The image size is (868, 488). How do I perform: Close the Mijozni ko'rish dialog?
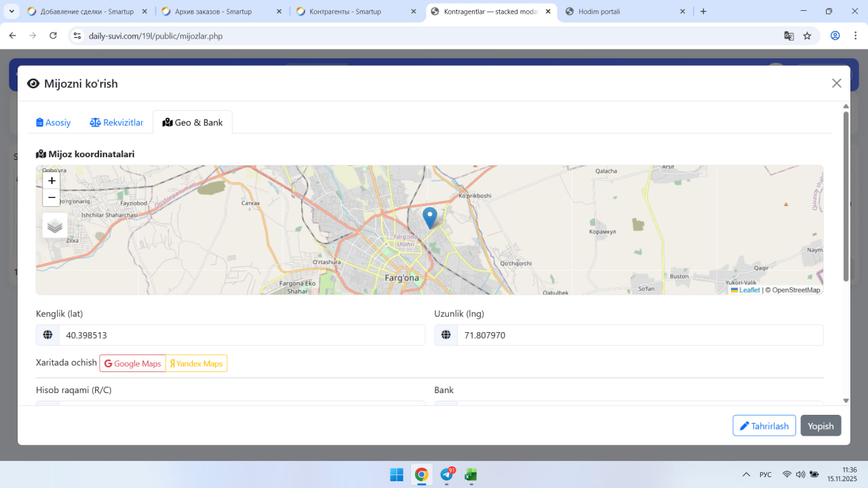(x=836, y=83)
